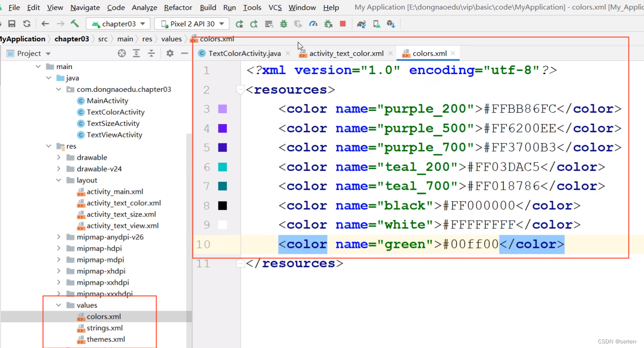Click the teal_200 gutter color swatch
Image resolution: width=644 pixels, height=348 pixels.
pos(222,167)
